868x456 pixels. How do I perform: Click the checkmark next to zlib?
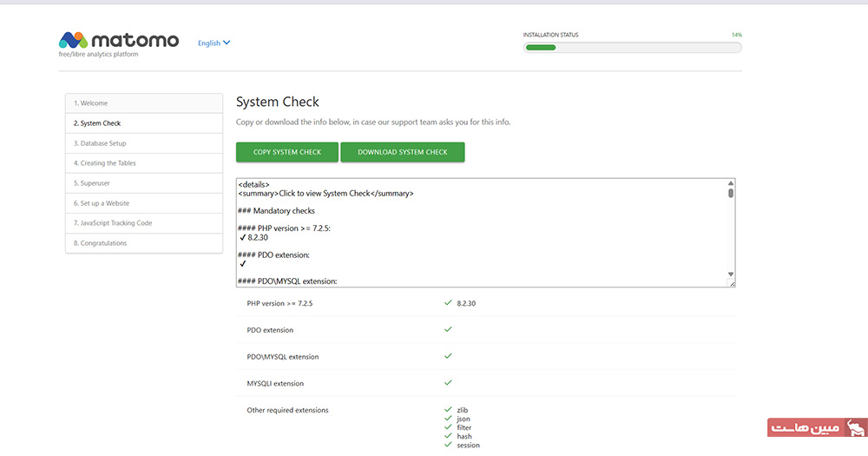coord(448,409)
